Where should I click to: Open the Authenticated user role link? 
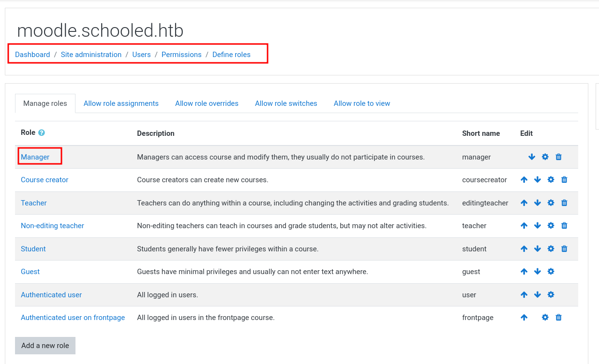pyautogui.click(x=51, y=295)
